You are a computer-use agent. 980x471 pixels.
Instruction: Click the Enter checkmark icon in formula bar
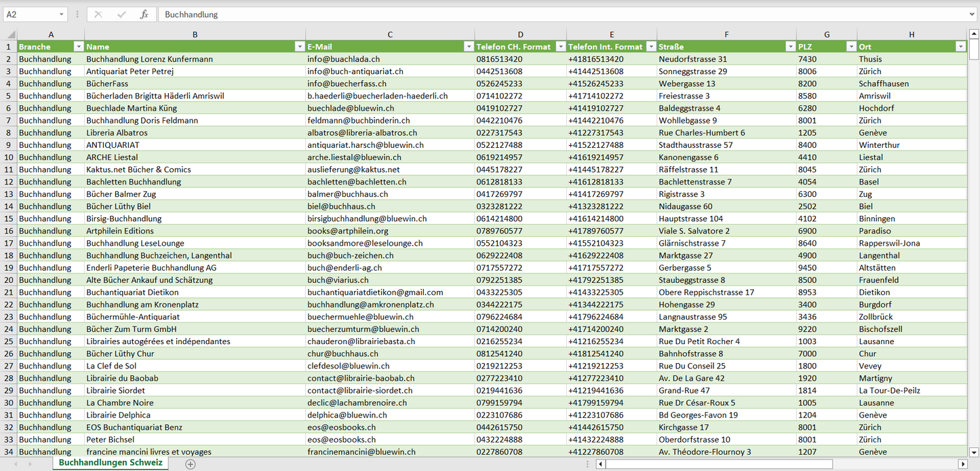coord(121,14)
